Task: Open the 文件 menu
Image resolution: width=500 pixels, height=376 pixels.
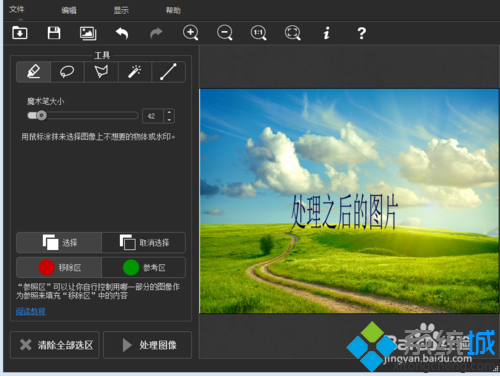Action: click(16, 9)
